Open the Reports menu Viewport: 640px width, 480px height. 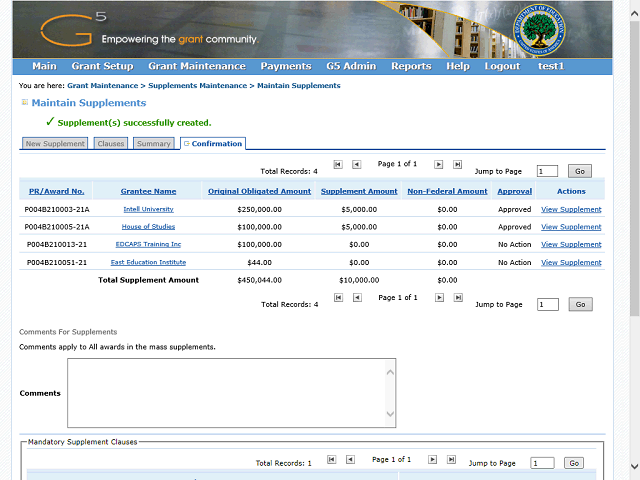pyautogui.click(x=410, y=66)
